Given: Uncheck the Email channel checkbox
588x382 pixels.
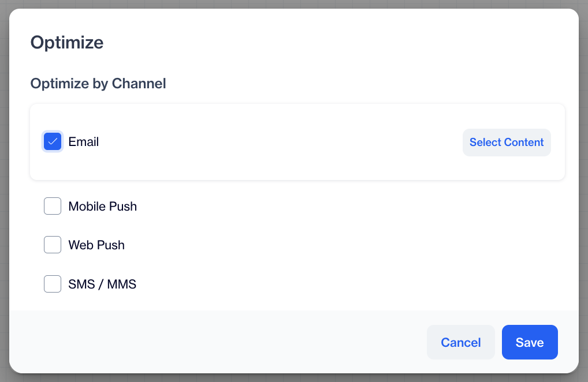Looking at the screenshot, I should 53,141.
